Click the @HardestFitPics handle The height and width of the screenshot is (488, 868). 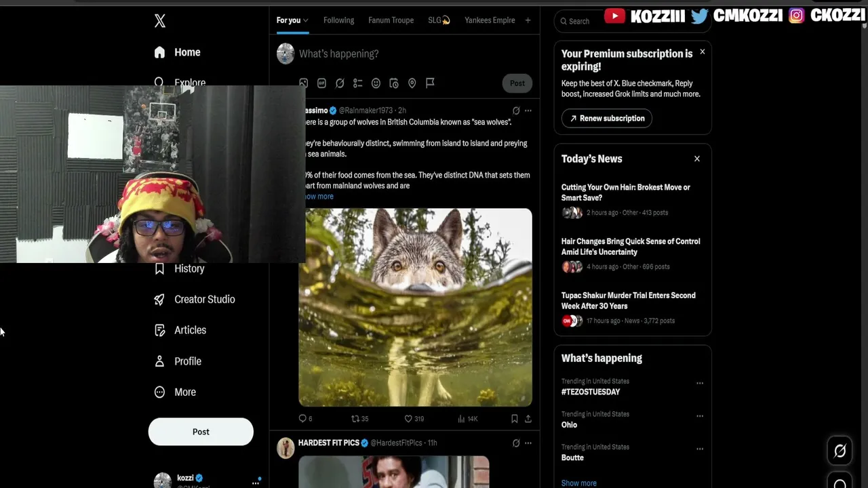pyautogui.click(x=397, y=443)
